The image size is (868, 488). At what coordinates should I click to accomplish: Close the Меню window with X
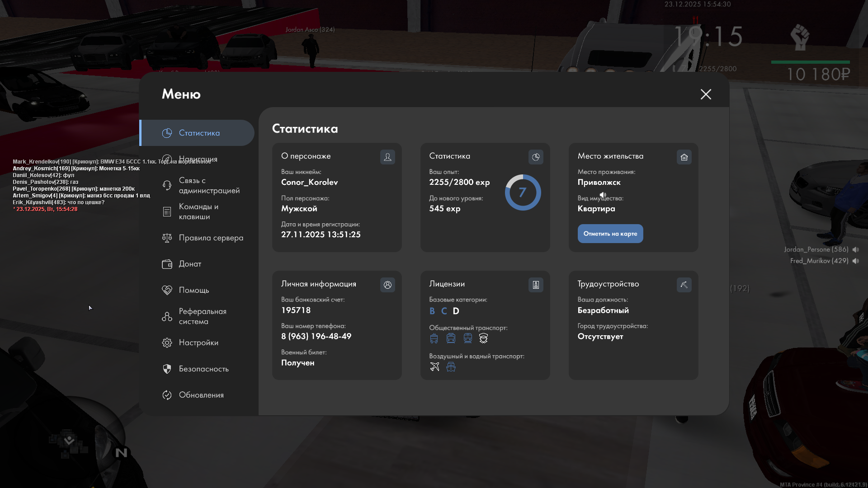pyautogui.click(x=706, y=94)
